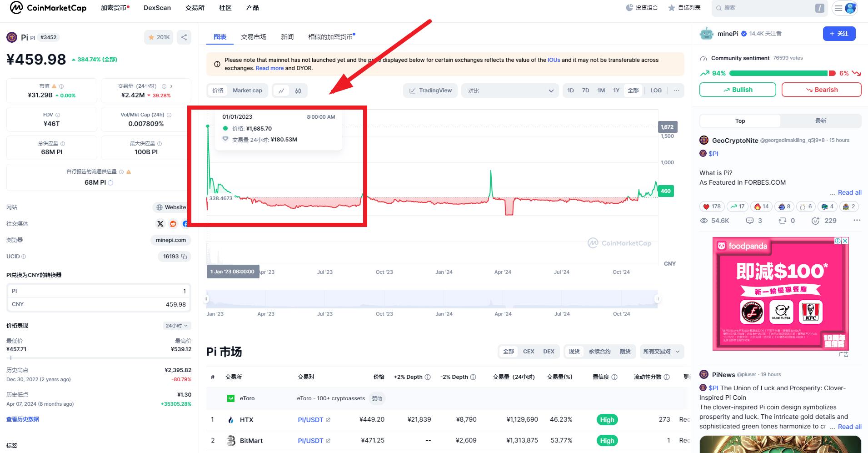Open GeoCryptoNite post more options
Screen dimensions: 868x453
(857, 221)
